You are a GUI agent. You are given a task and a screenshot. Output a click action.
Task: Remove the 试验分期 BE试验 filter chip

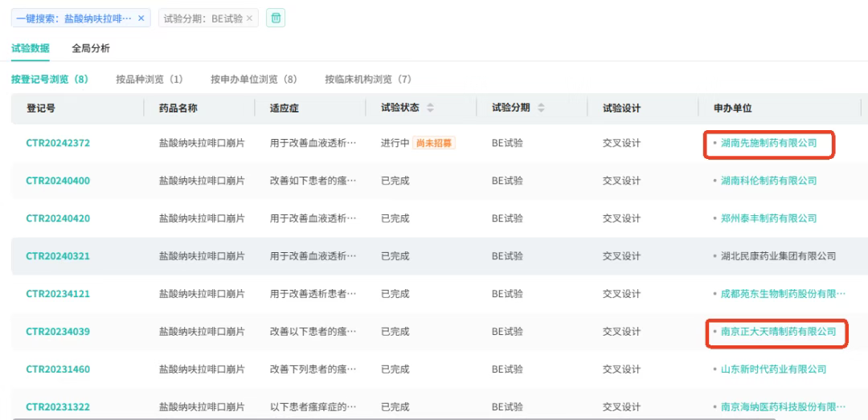(x=249, y=18)
